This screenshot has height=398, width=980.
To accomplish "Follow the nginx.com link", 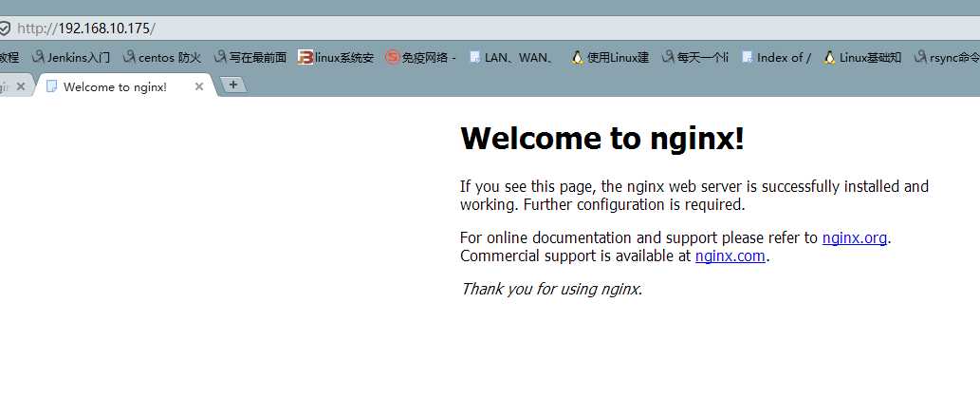I will (x=730, y=256).
